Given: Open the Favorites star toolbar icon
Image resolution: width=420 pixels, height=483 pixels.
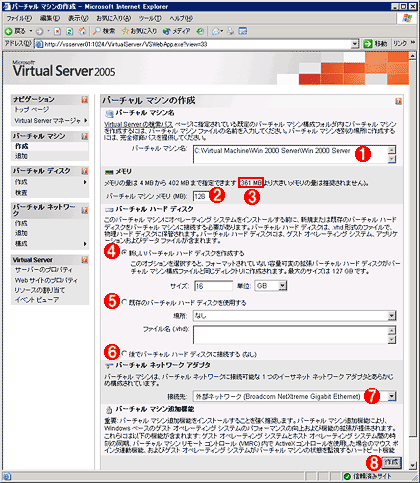Looking at the screenshot, I should (x=125, y=31).
